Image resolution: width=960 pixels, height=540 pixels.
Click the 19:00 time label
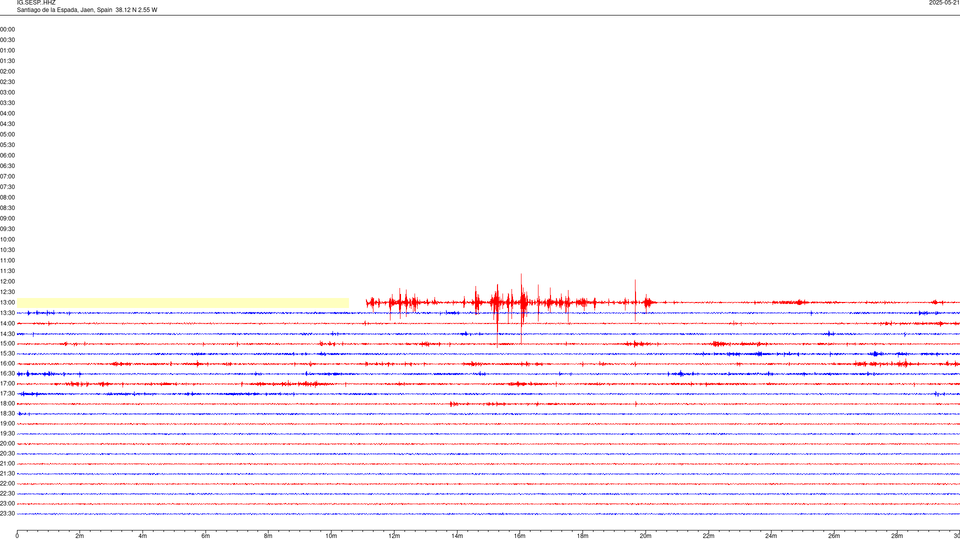click(7, 424)
